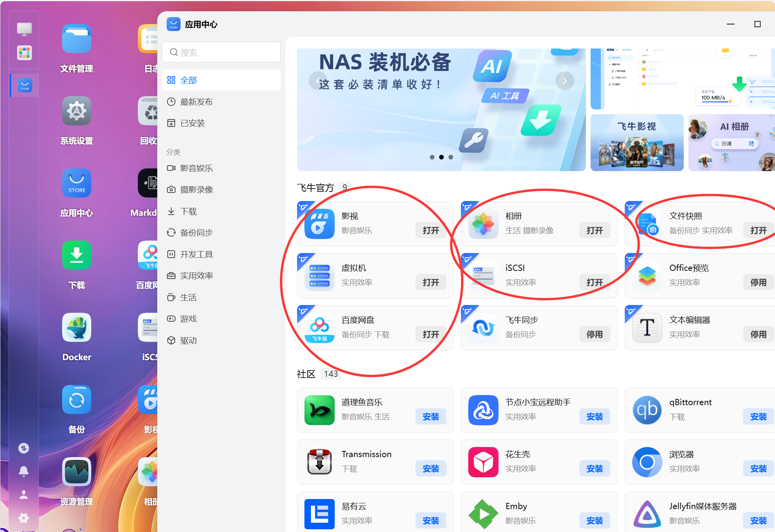Screen dimensions: 775x532
Task: Click the Emby app icon
Action: (483, 514)
